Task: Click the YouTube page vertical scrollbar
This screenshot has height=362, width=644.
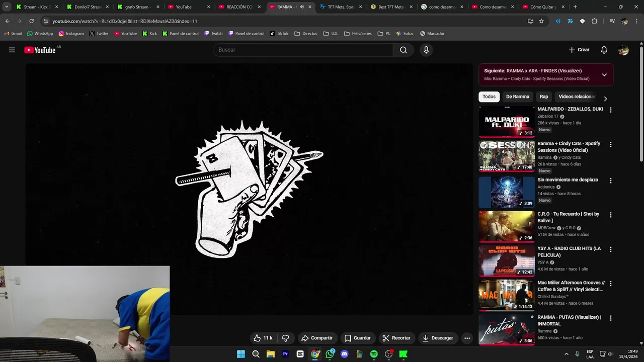Action: (641, 103)
